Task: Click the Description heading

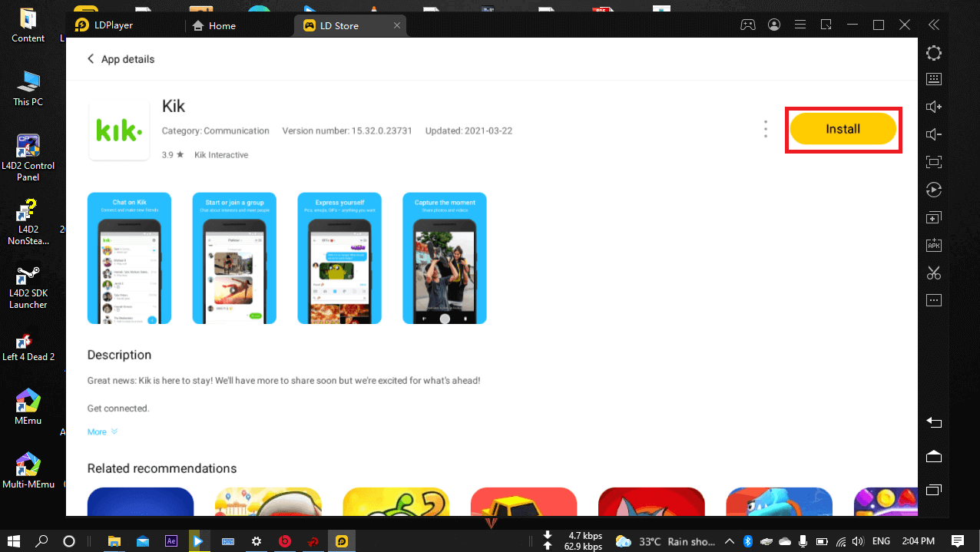Action: [x=119, y=355]
